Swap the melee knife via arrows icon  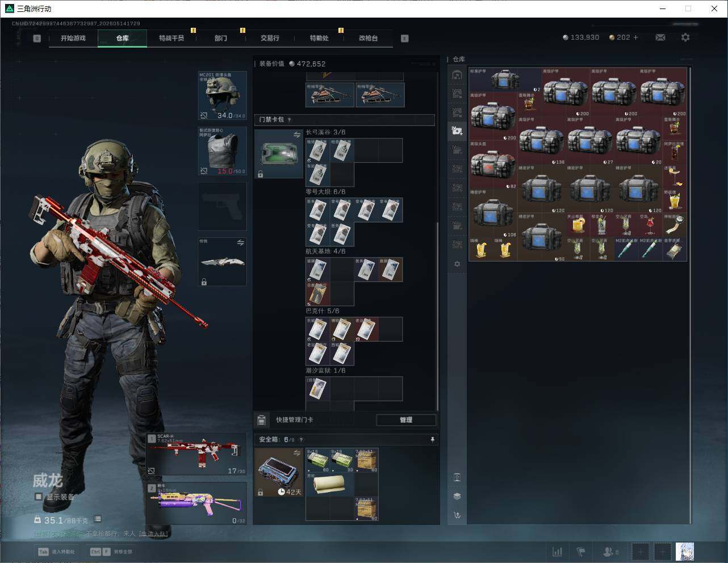tap(241, 243)
